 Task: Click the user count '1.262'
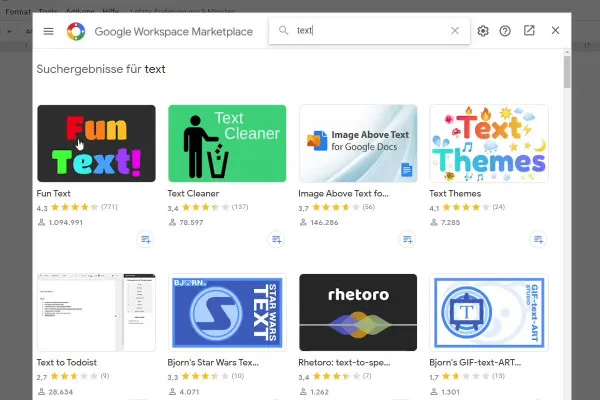click(x=320, y=392)
